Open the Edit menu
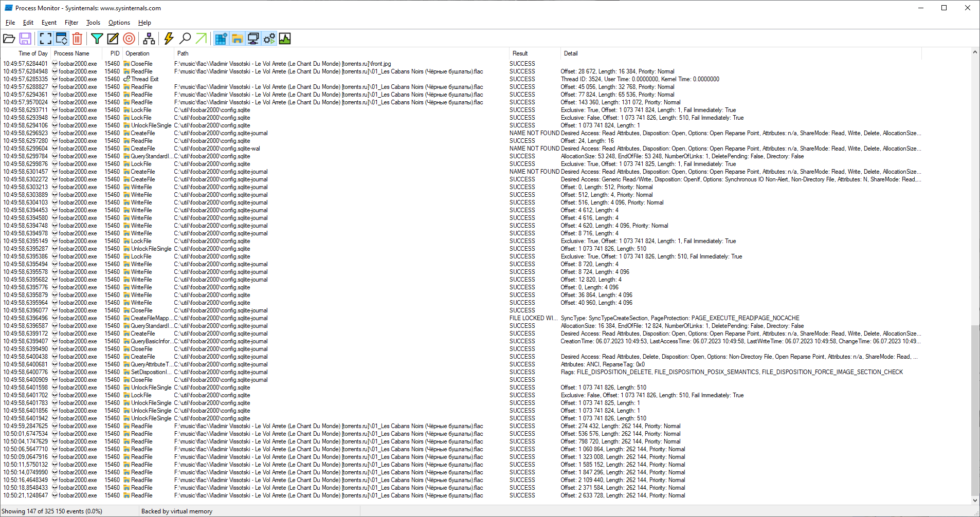The image size is (980, 517). pyautogui.click(x=28, y=23)
